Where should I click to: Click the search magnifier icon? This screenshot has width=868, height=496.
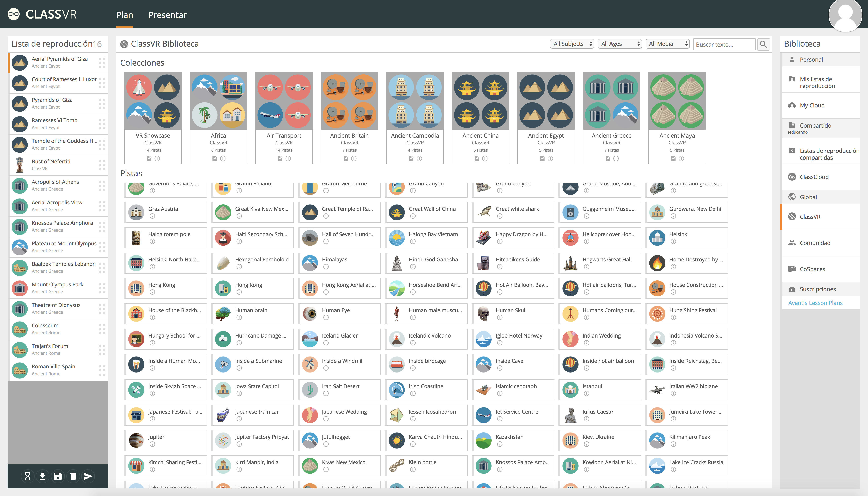[x=763, y=44]
